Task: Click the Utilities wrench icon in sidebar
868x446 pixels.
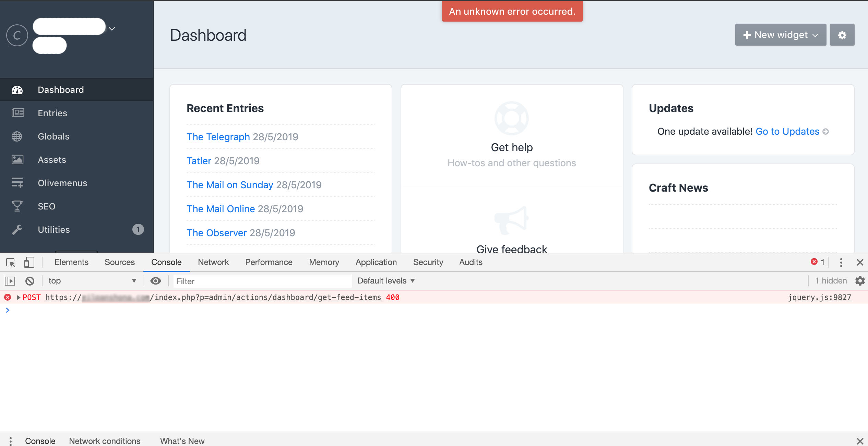Action: coord(17,229)
